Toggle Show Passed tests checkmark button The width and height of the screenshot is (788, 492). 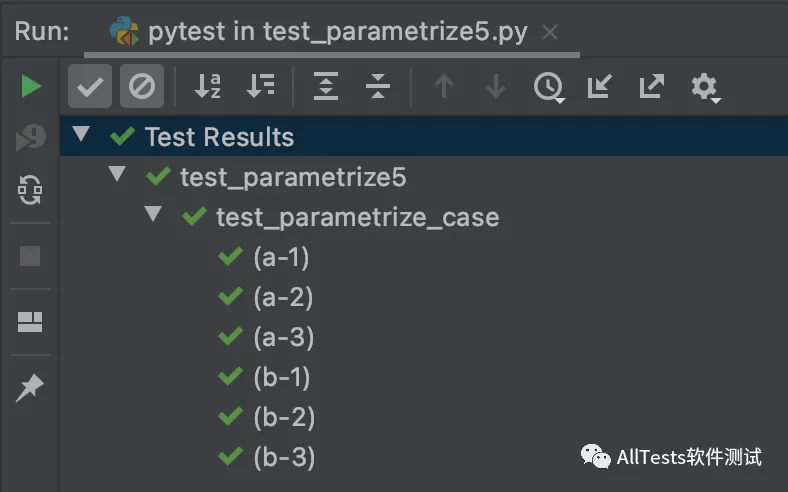click(x=90, y=87)
